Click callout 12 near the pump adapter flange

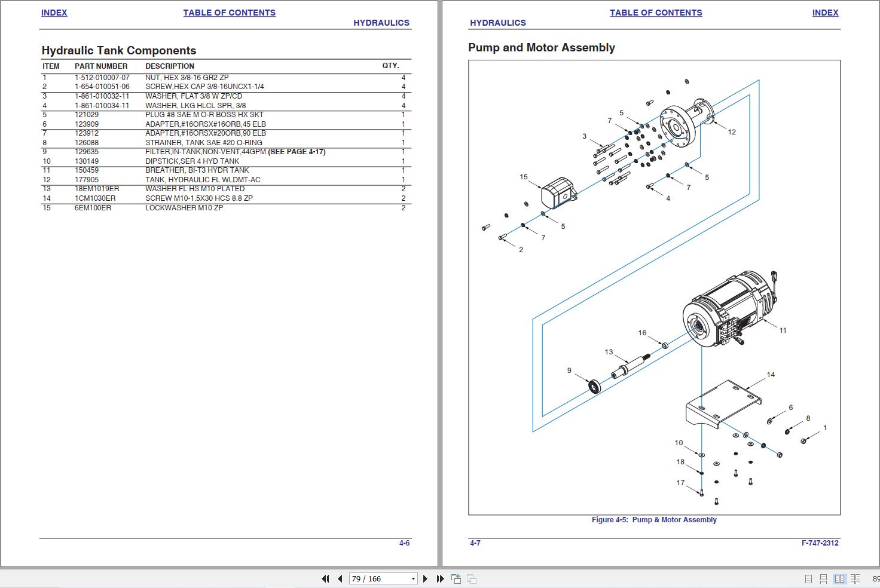(732, 132)
